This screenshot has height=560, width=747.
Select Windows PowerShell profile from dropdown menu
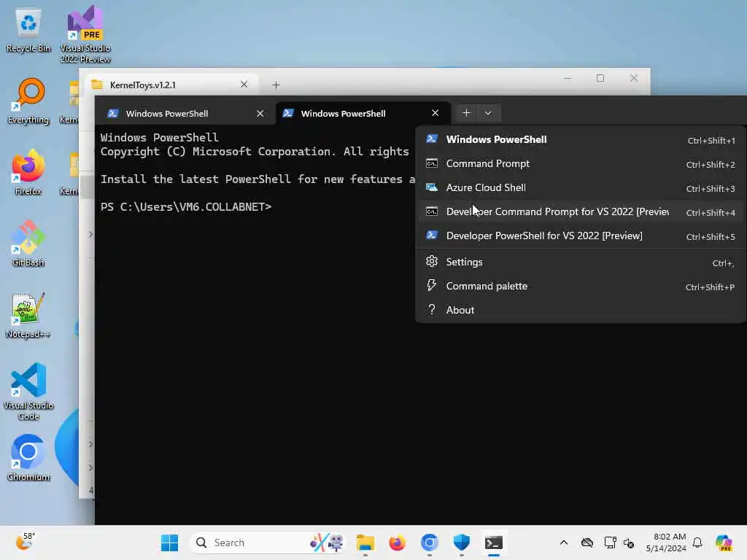click(580, 139)
